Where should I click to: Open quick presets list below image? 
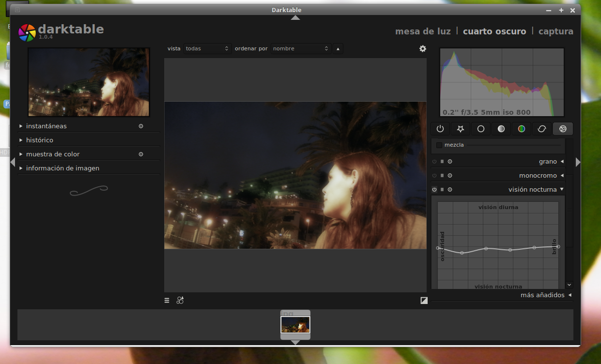167,300
